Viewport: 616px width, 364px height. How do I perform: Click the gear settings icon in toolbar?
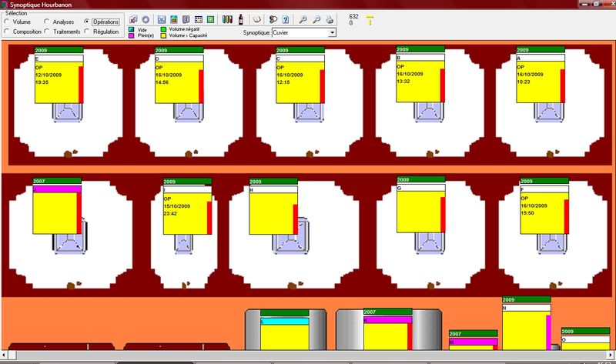point(146,18)
